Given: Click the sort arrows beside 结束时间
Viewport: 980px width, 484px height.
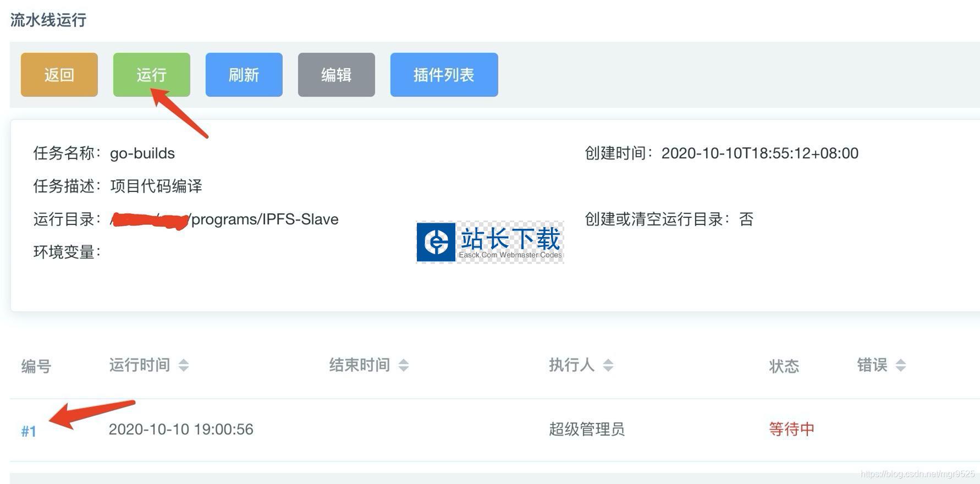Looking at the screenshot, I should click(404, 365).
